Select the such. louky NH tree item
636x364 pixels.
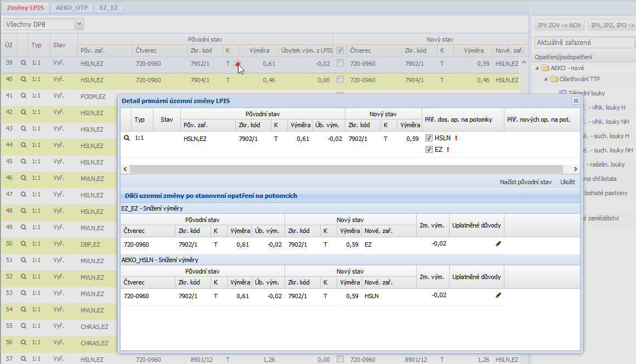(x=609, y=150)
